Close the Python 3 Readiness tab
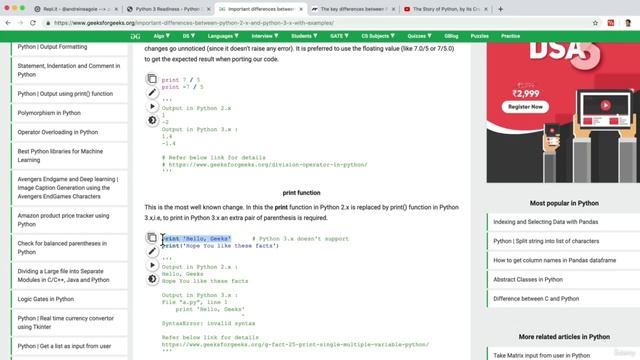The width and height of the screenshot is (640, 360). point(209,9)
